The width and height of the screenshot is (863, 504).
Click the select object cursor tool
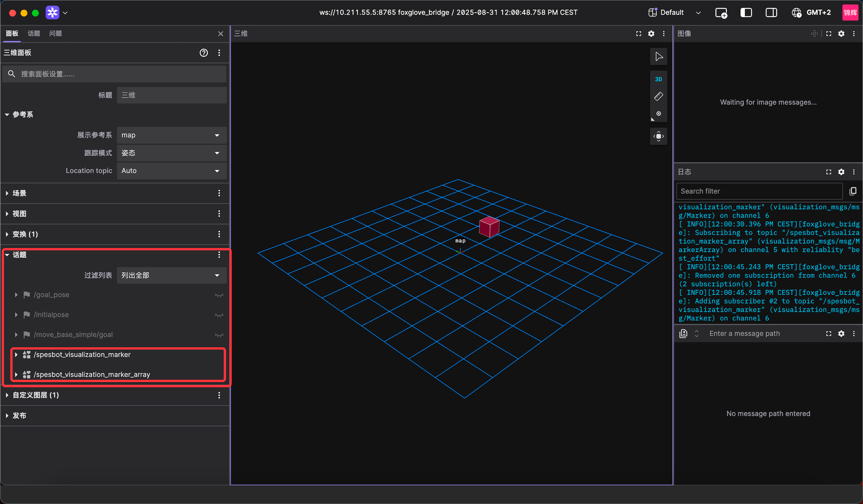pyautogui.click(x=658, y=56)
